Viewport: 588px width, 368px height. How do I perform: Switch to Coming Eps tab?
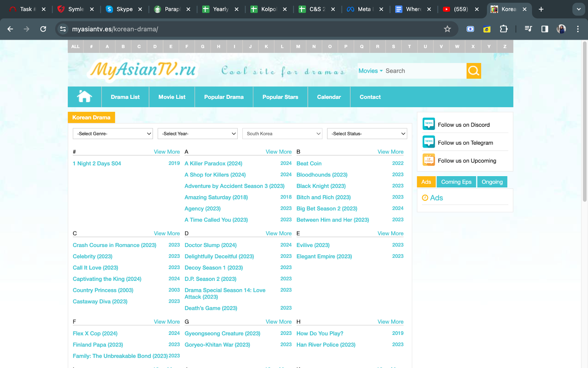click(x=456, y=182)
